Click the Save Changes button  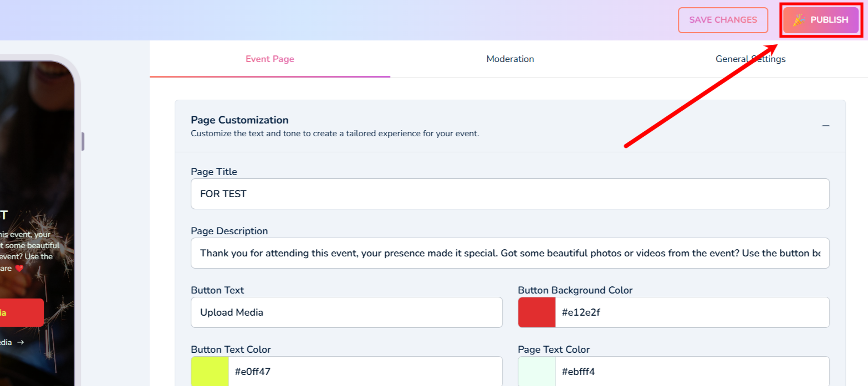[723, 20]
